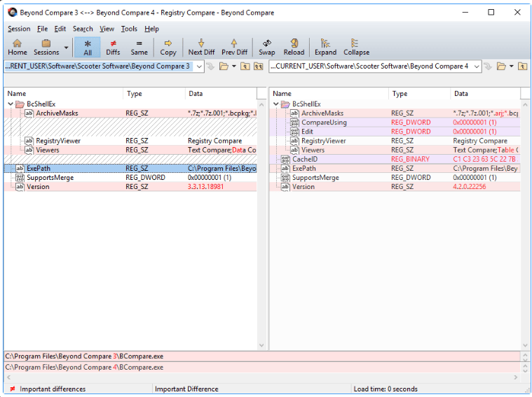Select right Viewers value
Image resolution: width=532 pixels, height=397 pixels.
pos(395,150)
